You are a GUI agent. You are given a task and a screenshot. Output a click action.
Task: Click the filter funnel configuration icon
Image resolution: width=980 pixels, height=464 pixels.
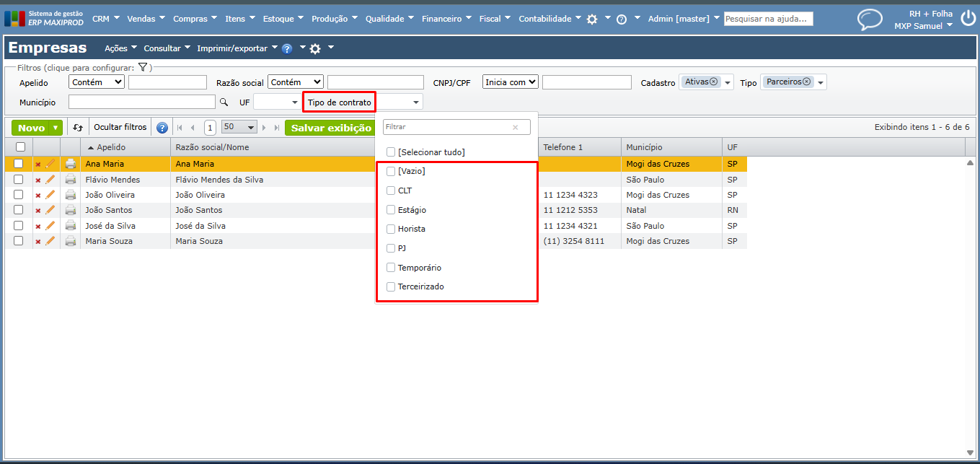click(143, 68)
